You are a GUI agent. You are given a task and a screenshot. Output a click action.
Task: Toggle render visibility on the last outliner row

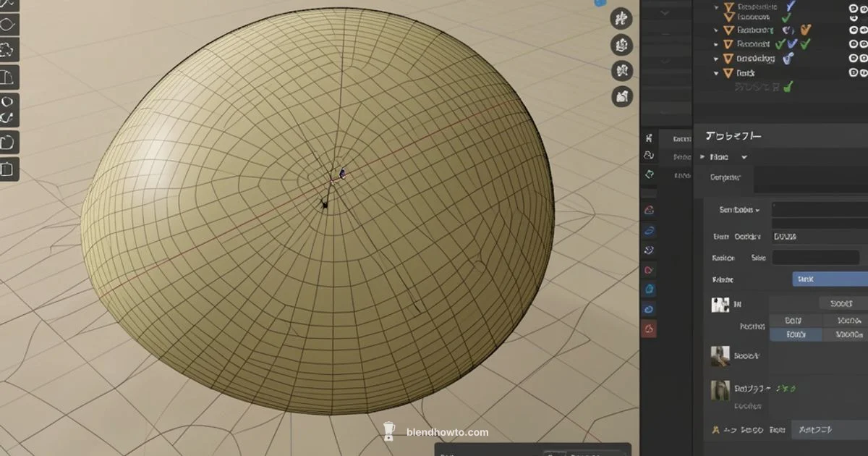865,72
